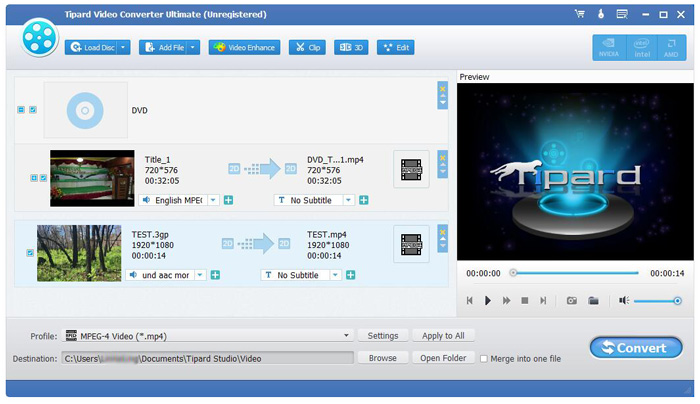Add subtitle for TEST.3gp
700x404 pixels.
[350, 275]
